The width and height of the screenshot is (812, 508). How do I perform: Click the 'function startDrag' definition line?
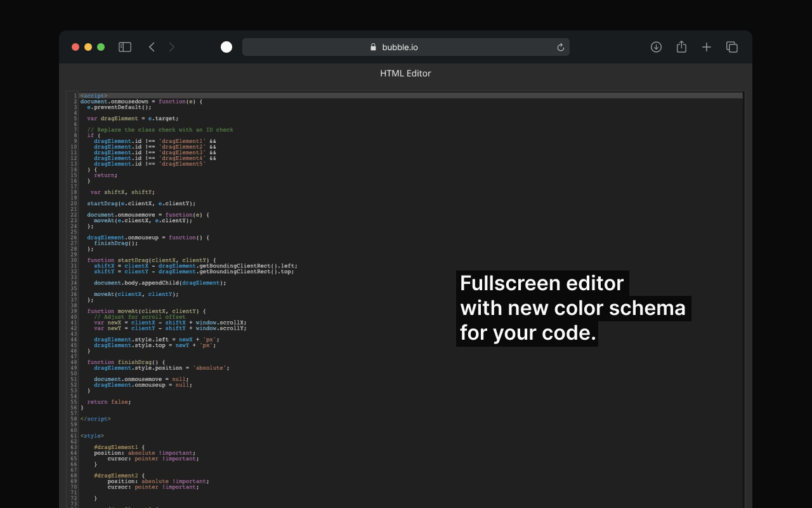click(x=151, y=260)
